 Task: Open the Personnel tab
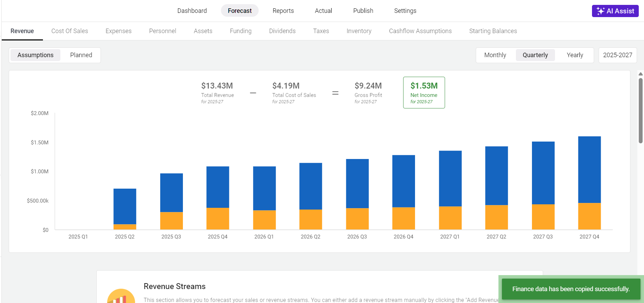pyautogui.click(x=162, y=31)
